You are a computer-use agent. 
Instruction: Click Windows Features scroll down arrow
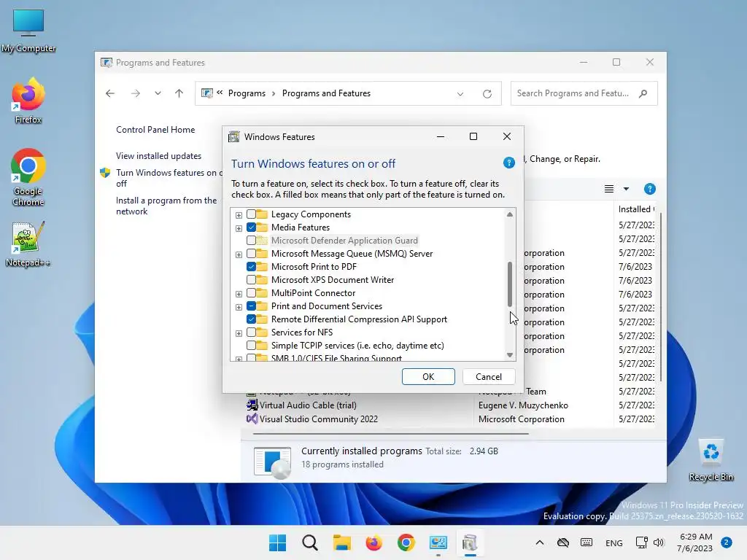point(510,355)
